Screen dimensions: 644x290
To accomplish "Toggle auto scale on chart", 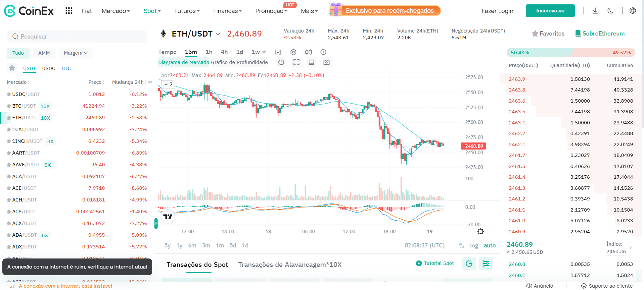I will tap(490, 245).
